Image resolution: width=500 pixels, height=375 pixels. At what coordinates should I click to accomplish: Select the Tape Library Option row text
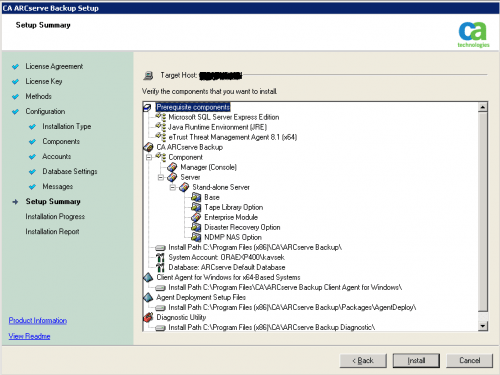coord(233,207)
